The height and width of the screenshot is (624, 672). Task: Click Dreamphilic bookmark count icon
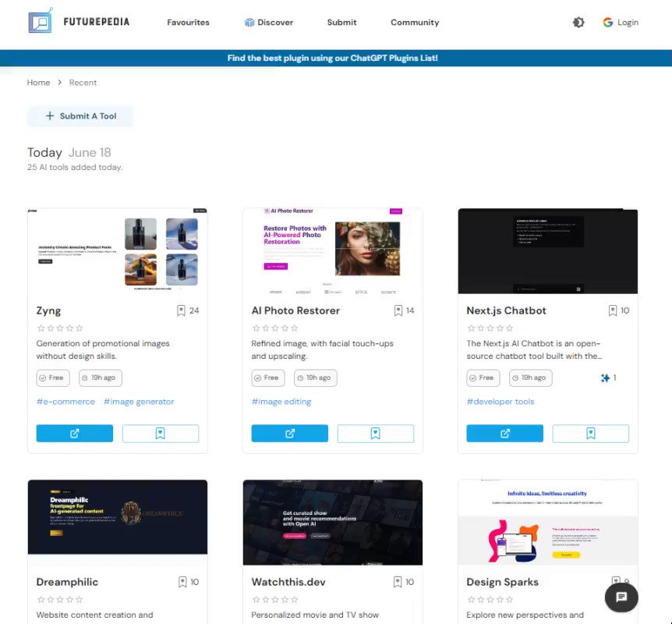tap(182, 582)
